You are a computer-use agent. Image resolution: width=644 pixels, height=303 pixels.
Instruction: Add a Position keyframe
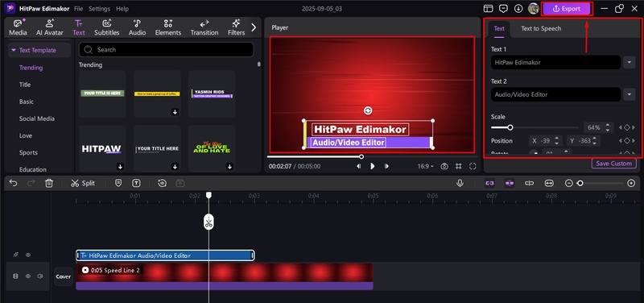[627, 141]
